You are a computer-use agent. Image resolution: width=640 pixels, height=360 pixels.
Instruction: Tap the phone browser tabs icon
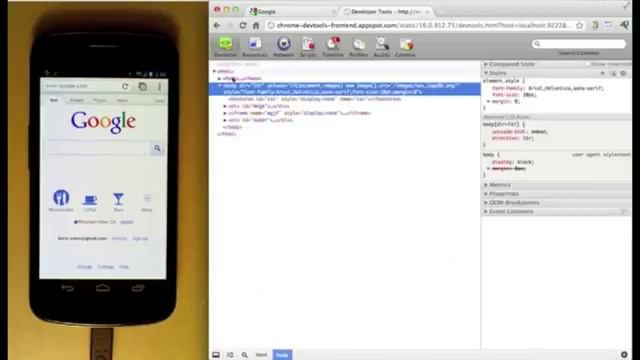click(143, 86)
